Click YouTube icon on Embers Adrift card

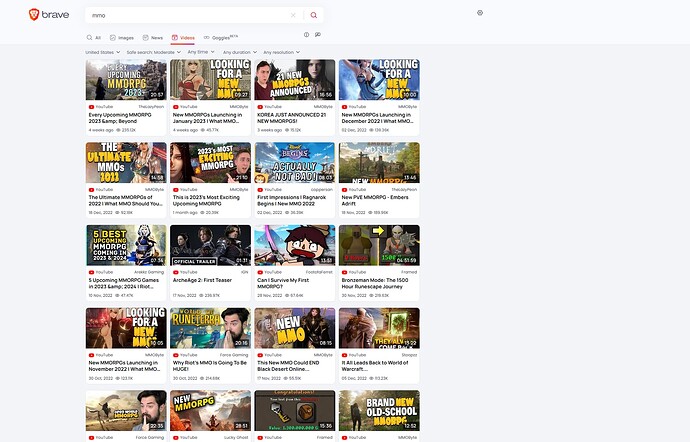tap(345, 190)
